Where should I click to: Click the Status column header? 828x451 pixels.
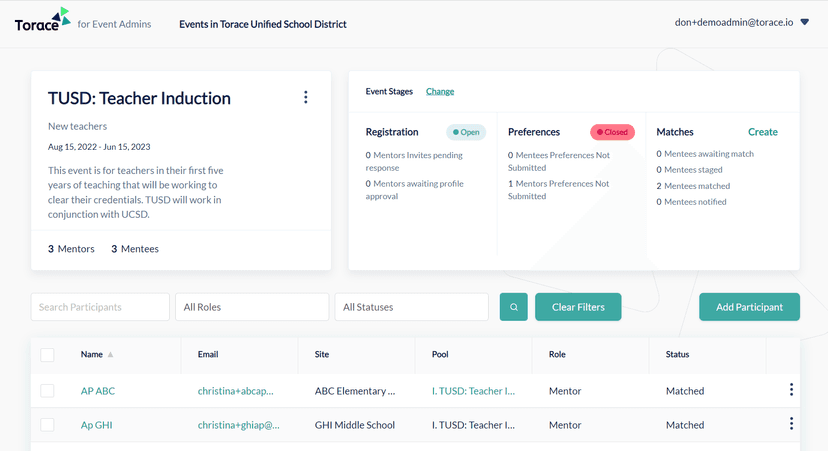pos(678,354)
